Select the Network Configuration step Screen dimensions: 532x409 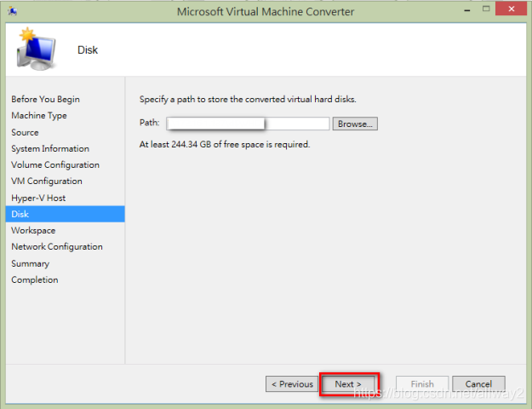coord(57,246)
